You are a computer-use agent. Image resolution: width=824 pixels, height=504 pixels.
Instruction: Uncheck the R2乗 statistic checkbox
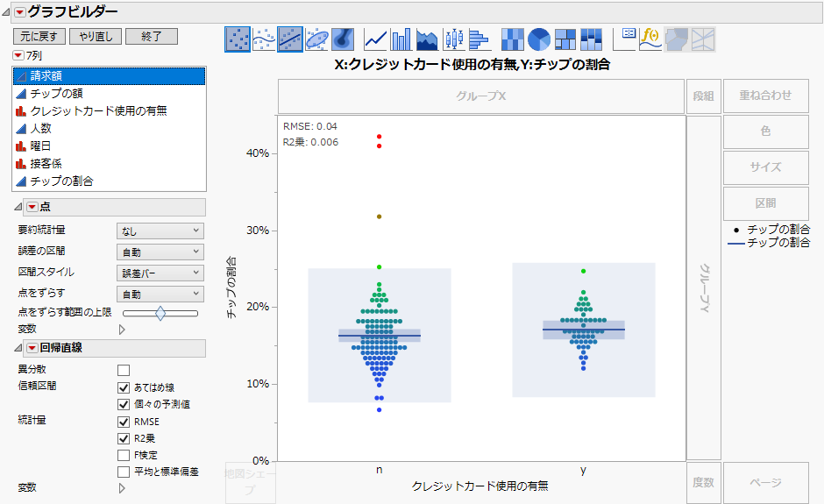pyautogui.click(x=124, y=438)
